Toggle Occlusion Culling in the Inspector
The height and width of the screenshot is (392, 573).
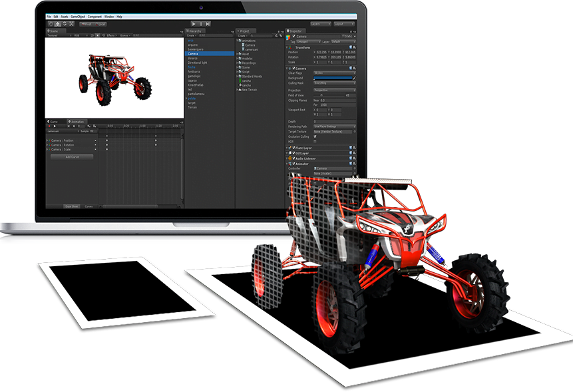pos(315,137)
